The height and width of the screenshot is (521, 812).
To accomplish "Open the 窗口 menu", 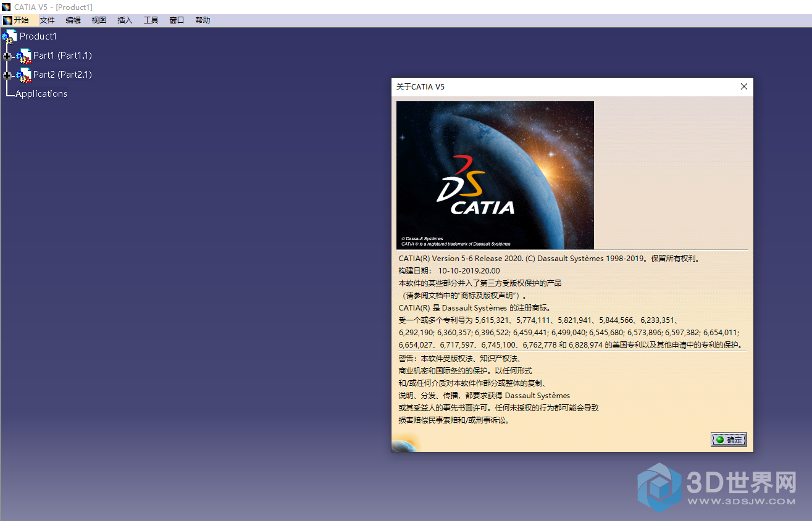I will (177, 20).
